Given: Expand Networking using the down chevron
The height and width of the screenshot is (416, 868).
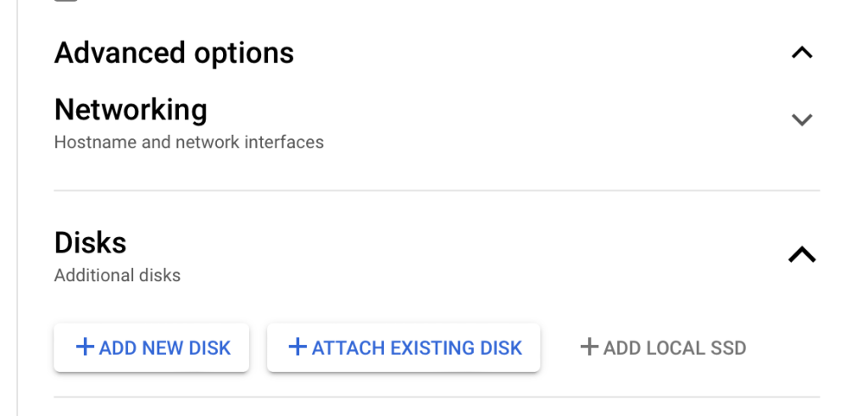Looking at the screenshot, I should pos(802,119).
